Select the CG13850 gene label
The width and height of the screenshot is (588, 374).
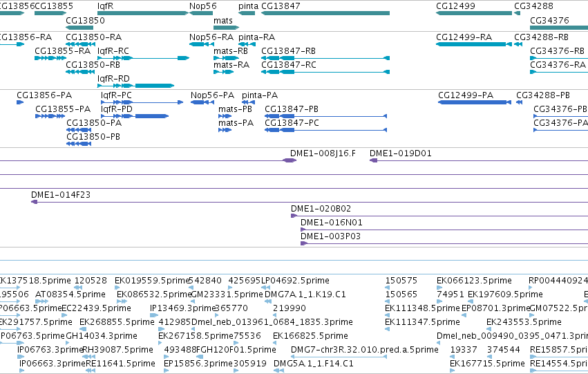[x=85, y=21]
